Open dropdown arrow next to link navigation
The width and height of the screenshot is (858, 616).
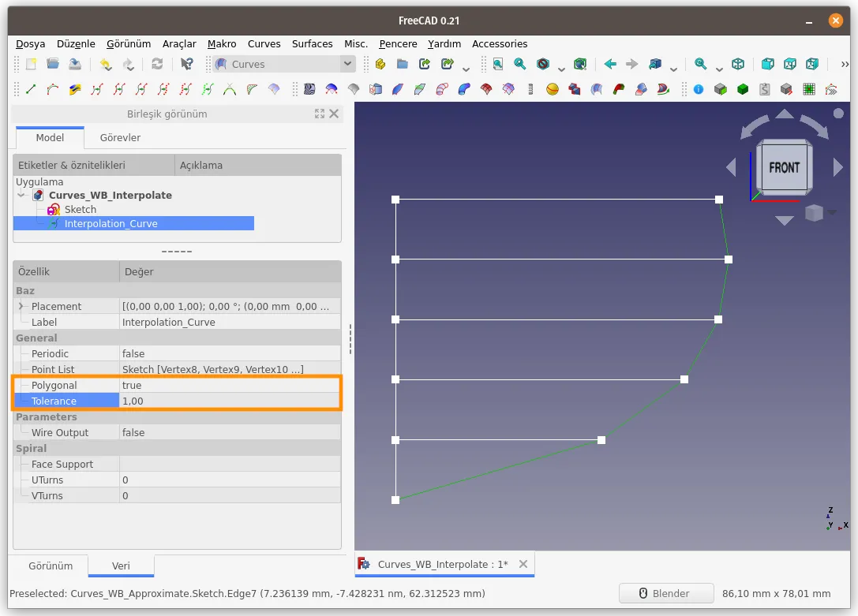(673, 68)
